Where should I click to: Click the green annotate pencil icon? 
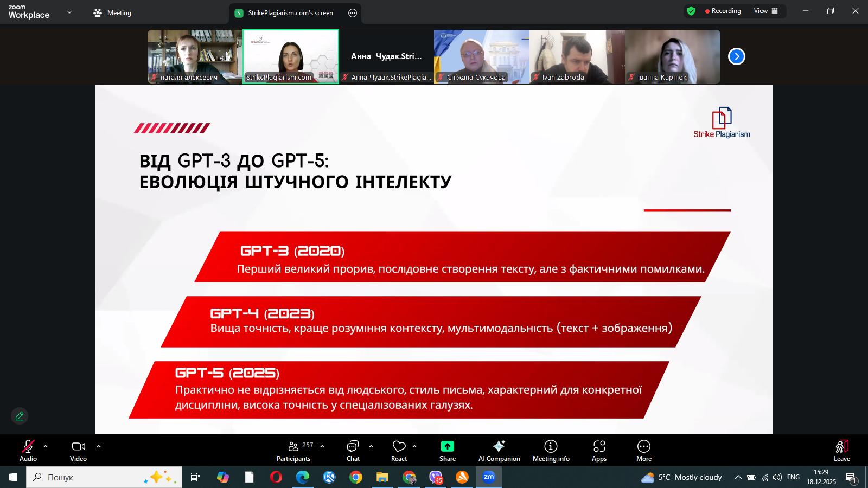tap(20, 416)
